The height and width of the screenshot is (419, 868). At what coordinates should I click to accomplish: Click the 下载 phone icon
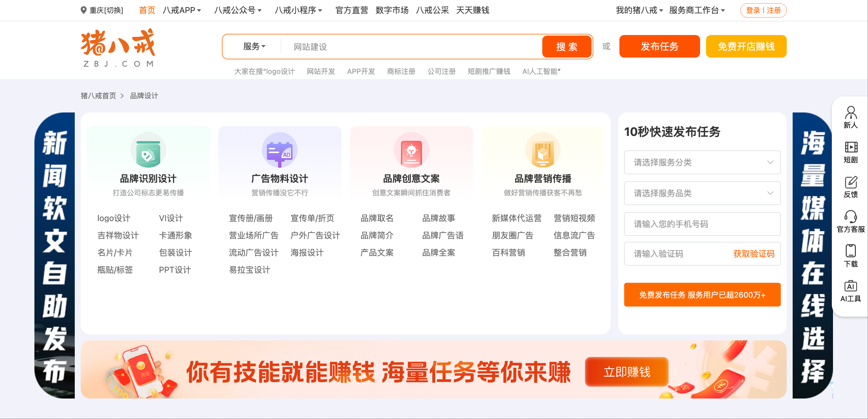click(x=850, y=251)
